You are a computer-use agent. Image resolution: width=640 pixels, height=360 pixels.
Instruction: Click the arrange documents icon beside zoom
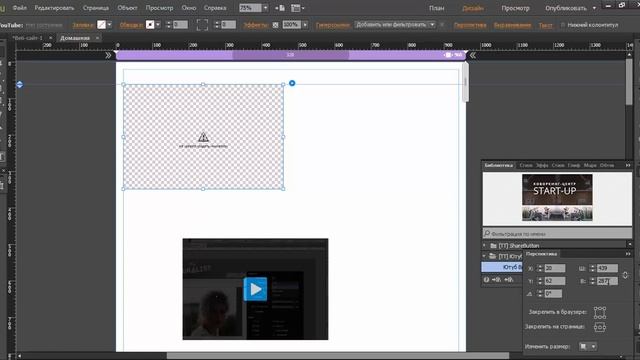coord(280,8)
